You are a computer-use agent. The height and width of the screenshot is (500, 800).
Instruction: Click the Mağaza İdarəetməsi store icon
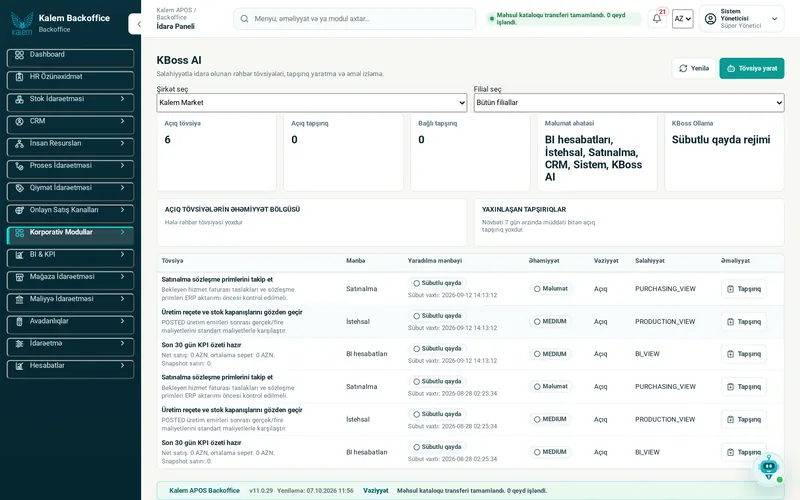[x=19, y=277]
